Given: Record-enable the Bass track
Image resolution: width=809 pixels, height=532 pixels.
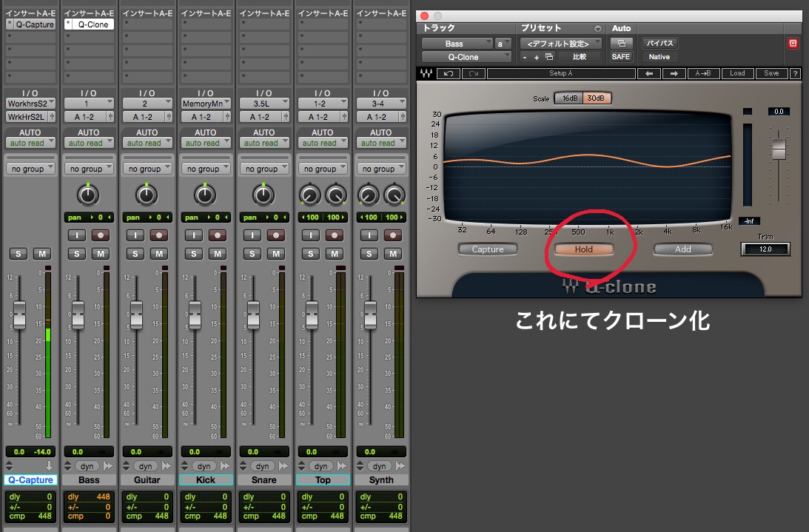Looking at the screenshot, I should [x=101, y=235].
